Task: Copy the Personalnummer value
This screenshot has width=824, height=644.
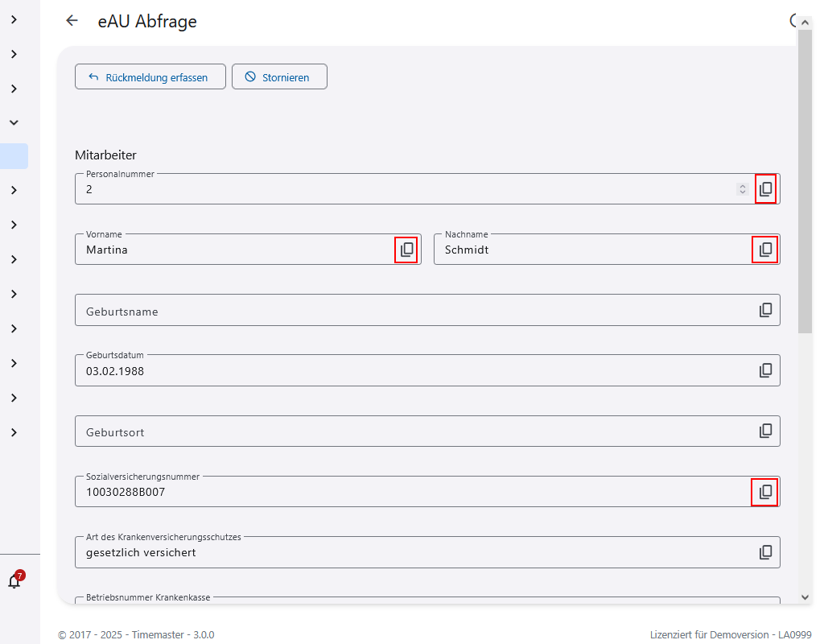Action: 765,189
